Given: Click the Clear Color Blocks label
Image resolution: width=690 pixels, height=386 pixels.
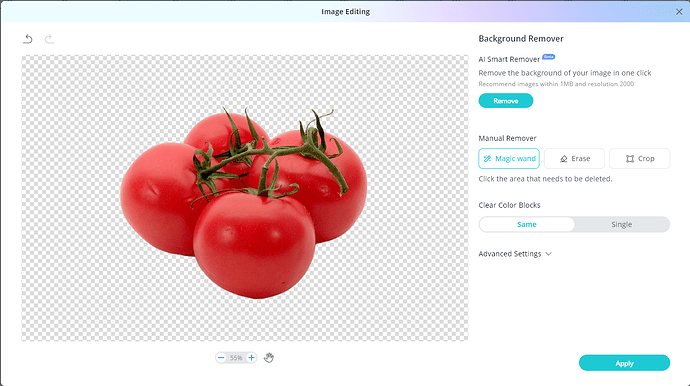Looking at the screenshot, I should coord(510,205).
